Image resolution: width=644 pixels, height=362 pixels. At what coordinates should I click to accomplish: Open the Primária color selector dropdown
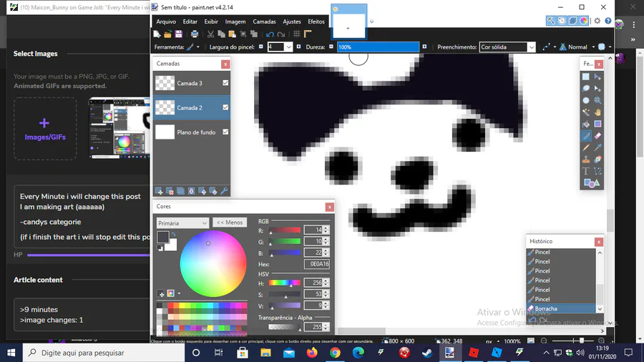[182, 223]
